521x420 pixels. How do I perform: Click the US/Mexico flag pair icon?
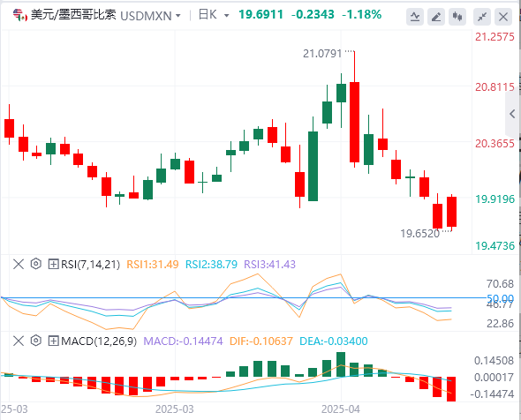(x=20, y=15)
